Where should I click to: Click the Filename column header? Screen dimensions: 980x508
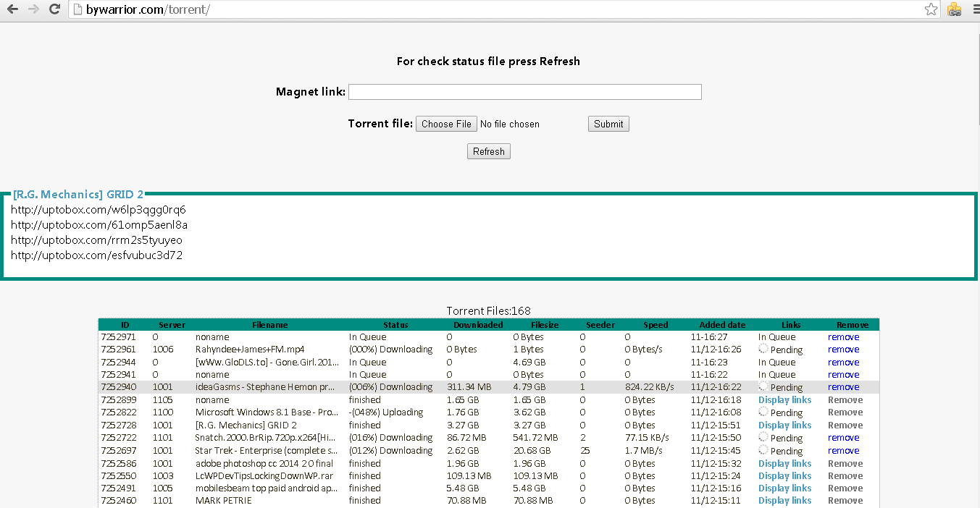(269, 325)
